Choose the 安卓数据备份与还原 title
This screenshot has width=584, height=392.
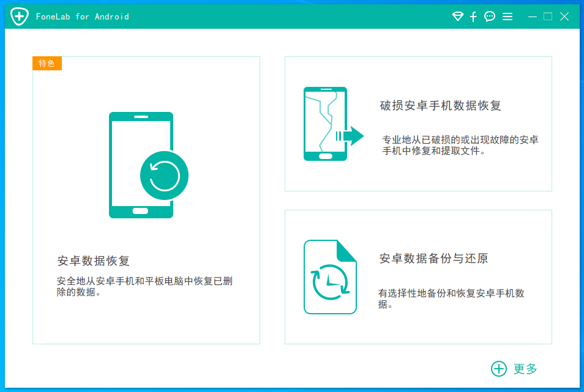(x=433, y=259)
